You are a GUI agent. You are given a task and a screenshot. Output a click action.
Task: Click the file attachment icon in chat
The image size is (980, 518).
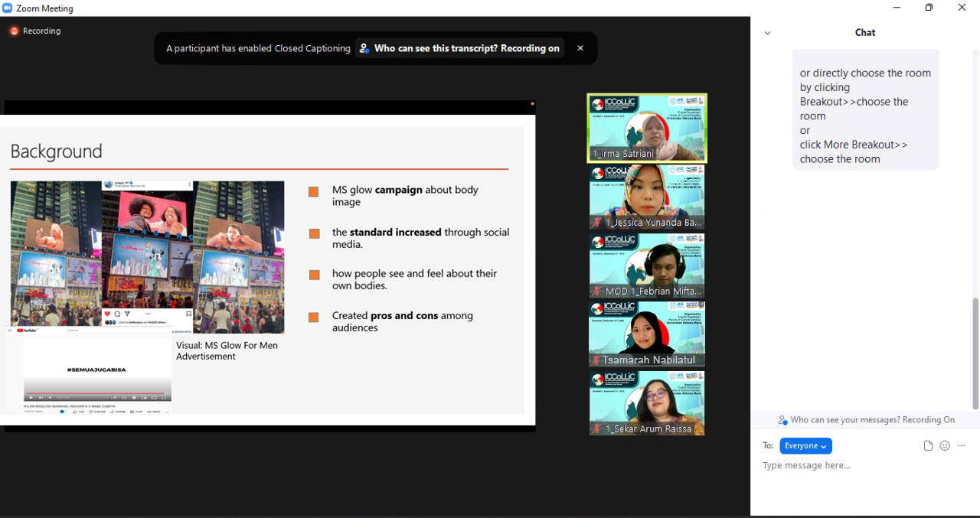tap(928, 446)
